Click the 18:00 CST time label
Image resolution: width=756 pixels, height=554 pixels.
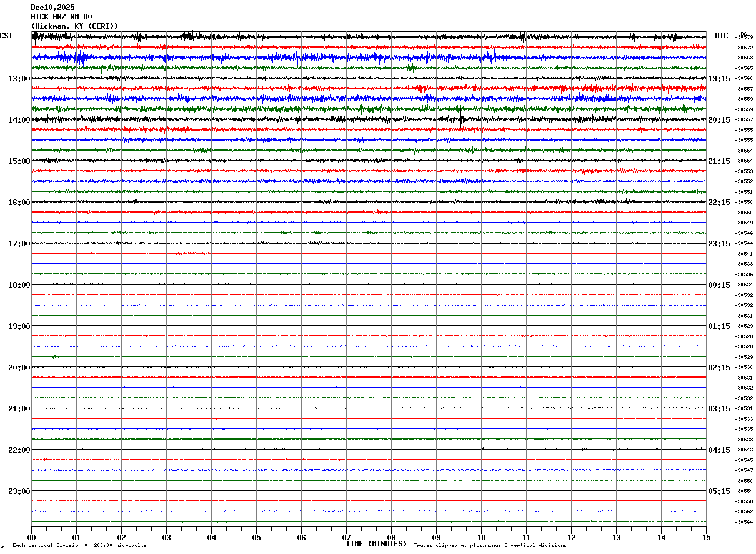tap(19, 285)
